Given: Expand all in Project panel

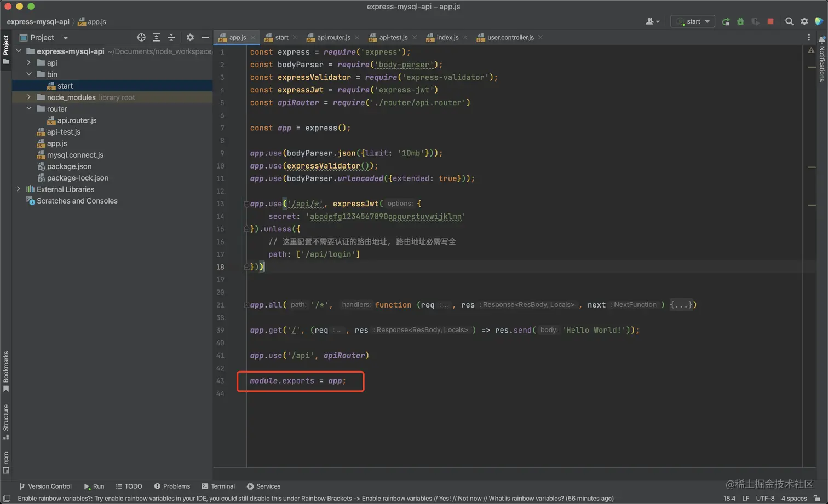Looking at the screenshot, I should click(157, 38).
